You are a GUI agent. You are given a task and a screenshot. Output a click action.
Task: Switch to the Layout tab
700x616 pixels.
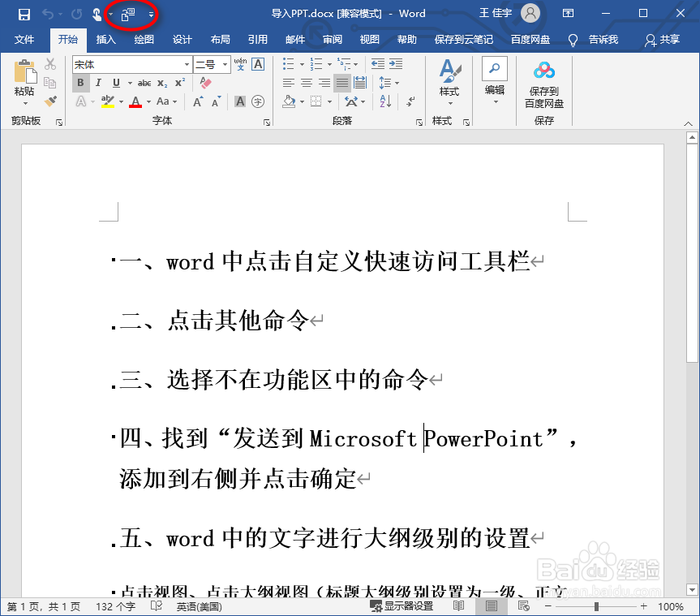[220, 40]
